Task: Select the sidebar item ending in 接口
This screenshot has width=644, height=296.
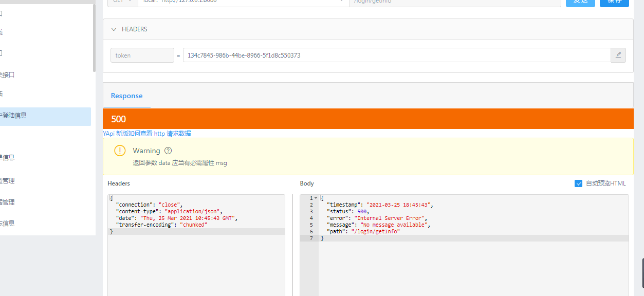Action: pyautogui.click(x=7, y=75)
